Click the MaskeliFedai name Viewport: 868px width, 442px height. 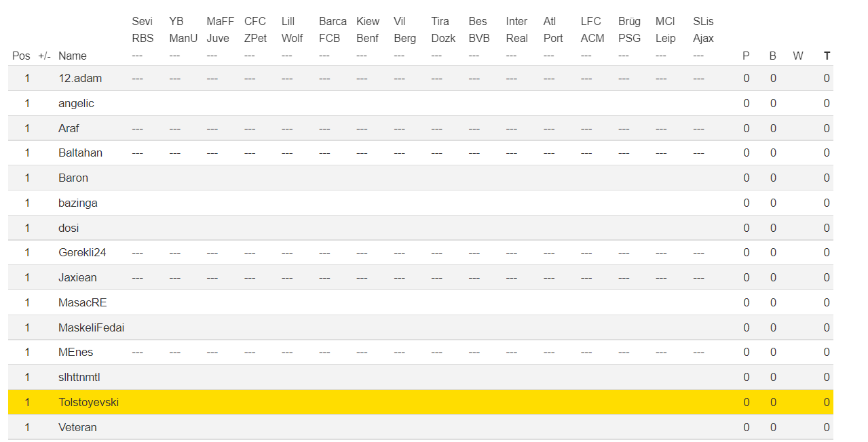coord(91,328)
